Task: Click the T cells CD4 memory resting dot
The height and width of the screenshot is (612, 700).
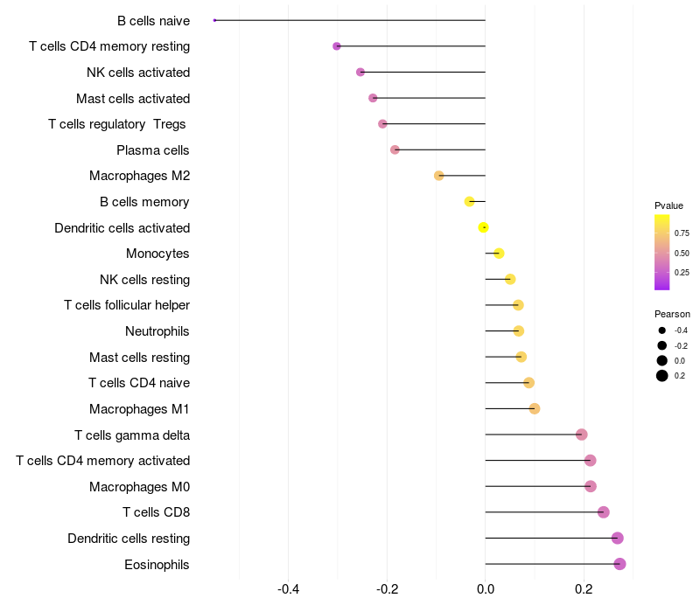Action: click(337, 46)
